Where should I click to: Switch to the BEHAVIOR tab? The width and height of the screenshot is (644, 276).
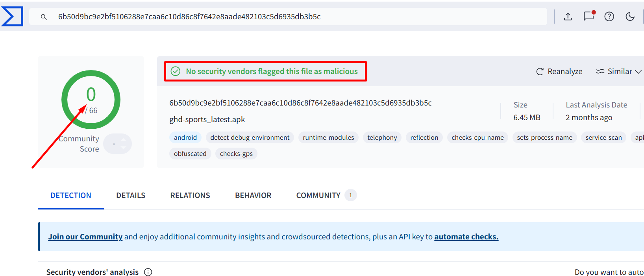tap(253, 195)
